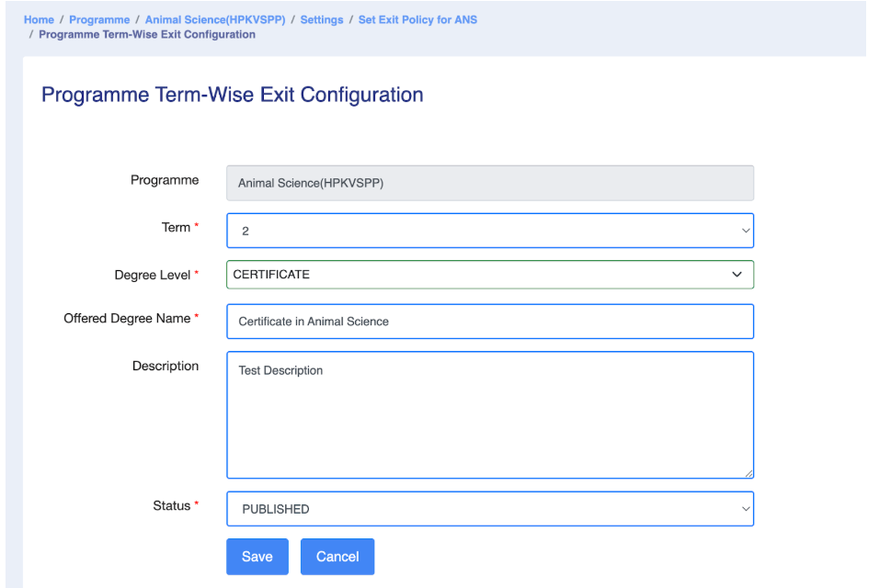Click the 'Status' field label
Image resolution: width=891 pixels, height=588 pixels.
(171, 506)
